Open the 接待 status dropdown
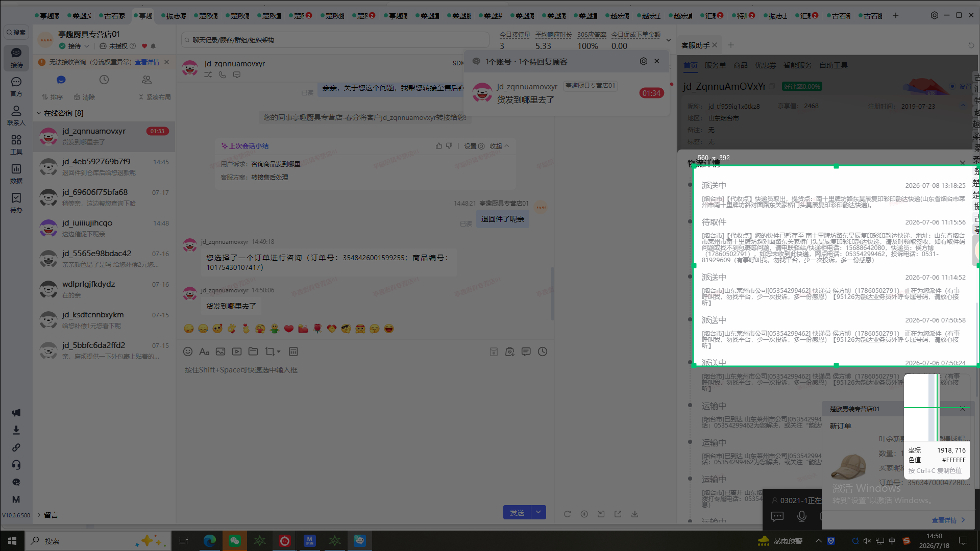The width and height of the screenshot is (980, 551). click(75, 46)
